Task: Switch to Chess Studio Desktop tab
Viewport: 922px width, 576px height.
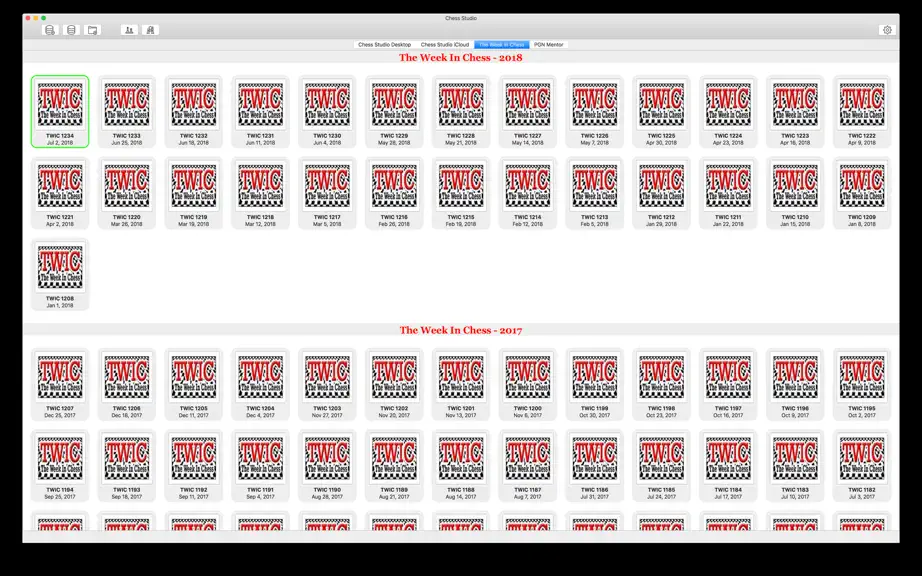Action: click(385, 45)
